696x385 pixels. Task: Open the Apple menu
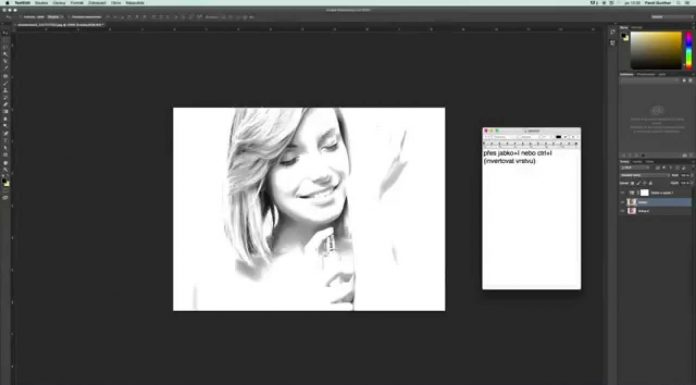pyautogui.click(x=7, y=3)
